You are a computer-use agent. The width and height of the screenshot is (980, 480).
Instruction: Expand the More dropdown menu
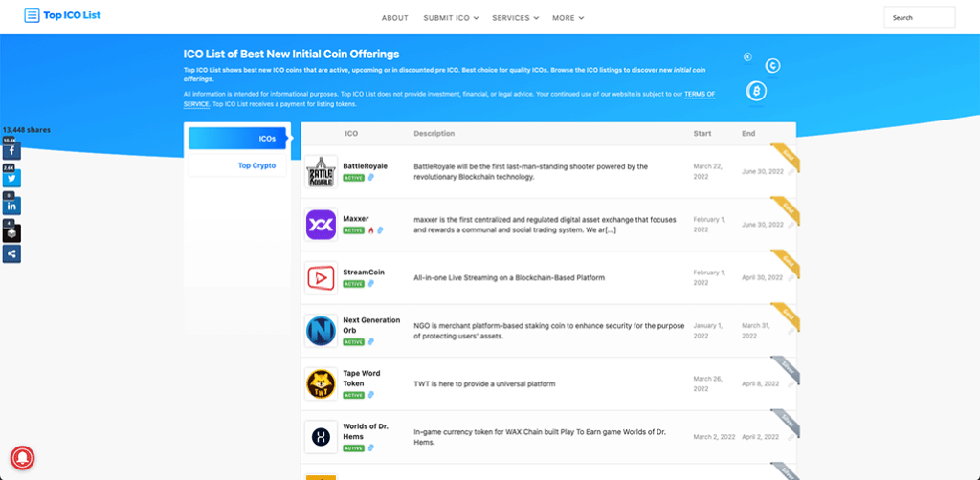pyautogui.click(x=568, y=18)
